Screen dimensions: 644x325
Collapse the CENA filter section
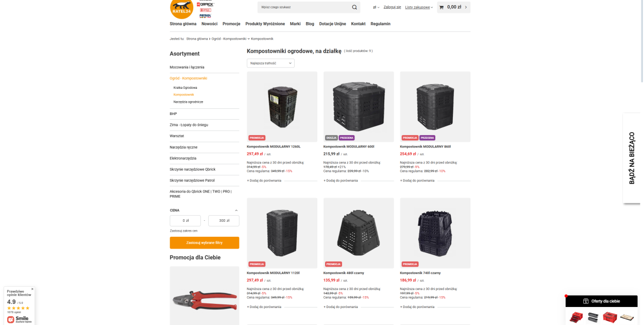[236, 210]
